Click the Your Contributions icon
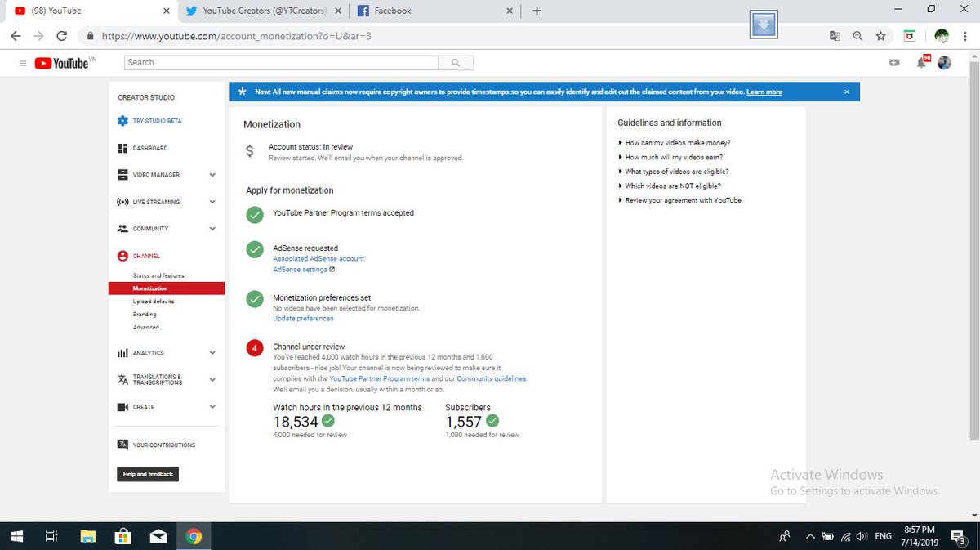 point(122,445)
